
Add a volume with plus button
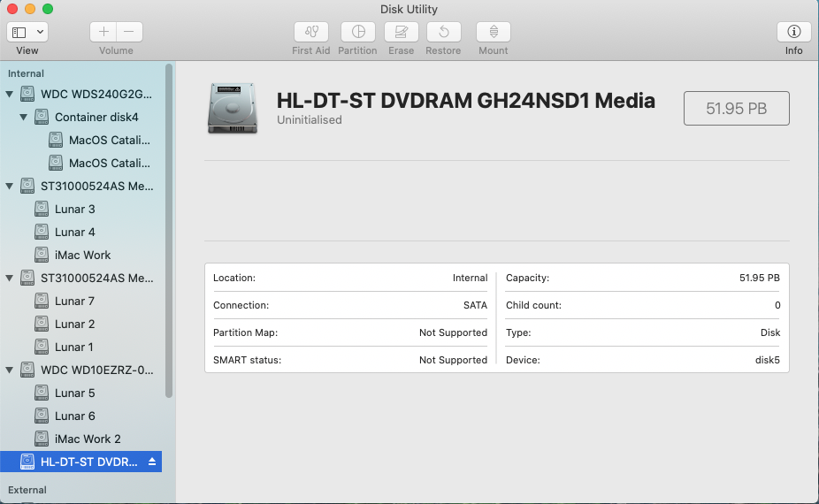pos(103,32)
